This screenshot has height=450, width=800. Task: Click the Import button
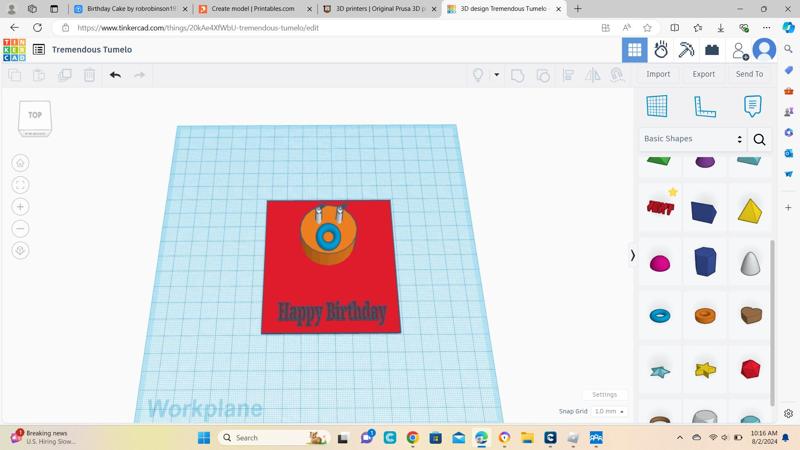click(658, 74)
